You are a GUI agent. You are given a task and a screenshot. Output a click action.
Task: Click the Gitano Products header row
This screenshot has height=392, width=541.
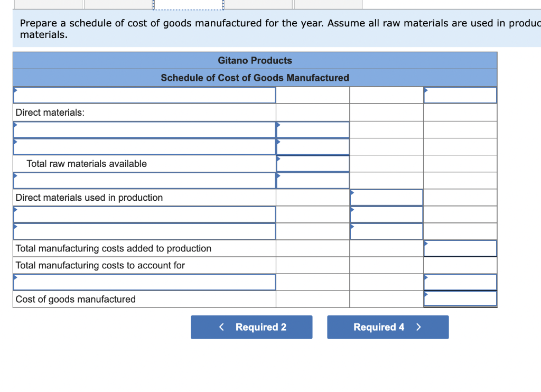point(255,60)
